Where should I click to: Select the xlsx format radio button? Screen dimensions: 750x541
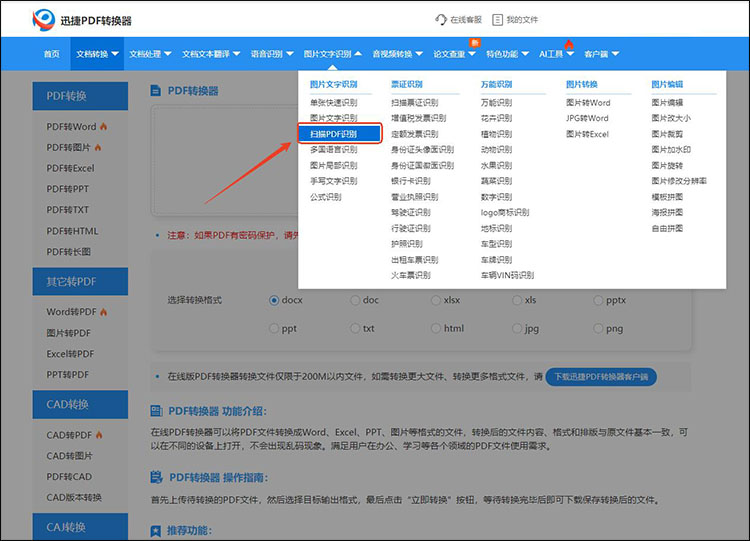[x=436, y=300]
